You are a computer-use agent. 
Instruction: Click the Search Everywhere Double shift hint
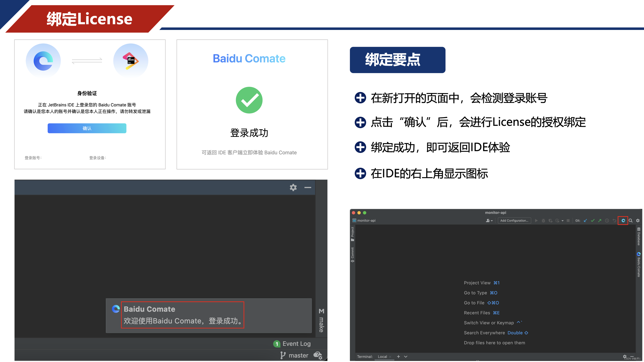496,333
